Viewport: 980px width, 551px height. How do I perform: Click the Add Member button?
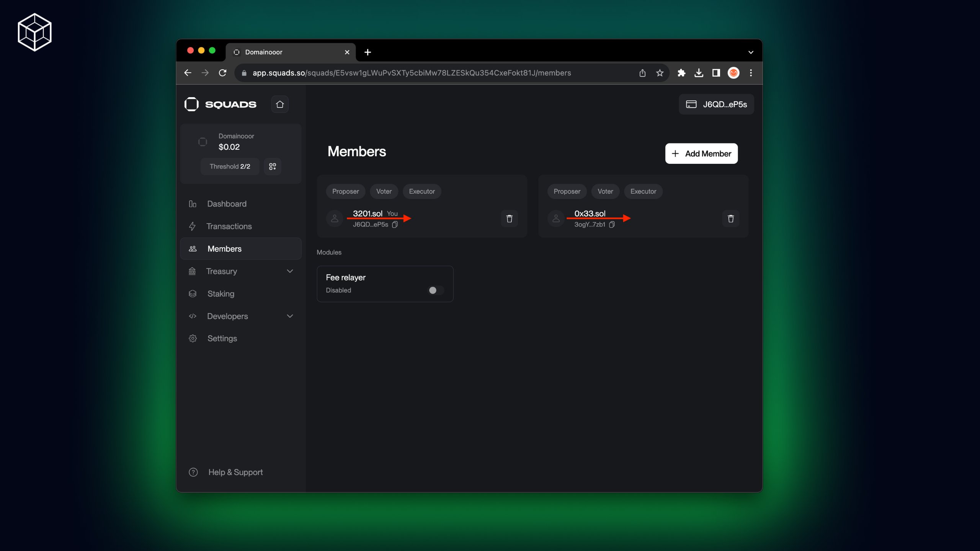(701, 153)
